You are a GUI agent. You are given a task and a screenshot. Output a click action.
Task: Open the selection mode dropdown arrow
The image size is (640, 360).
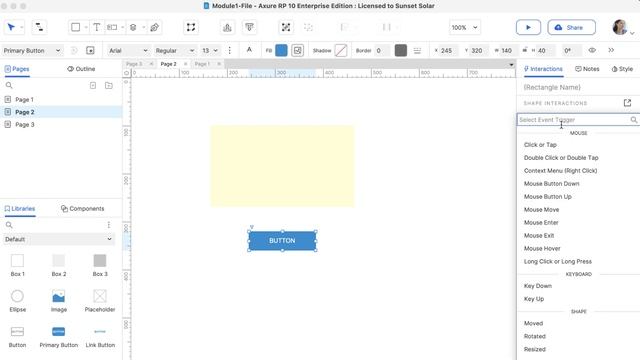(x=22, y=28)
